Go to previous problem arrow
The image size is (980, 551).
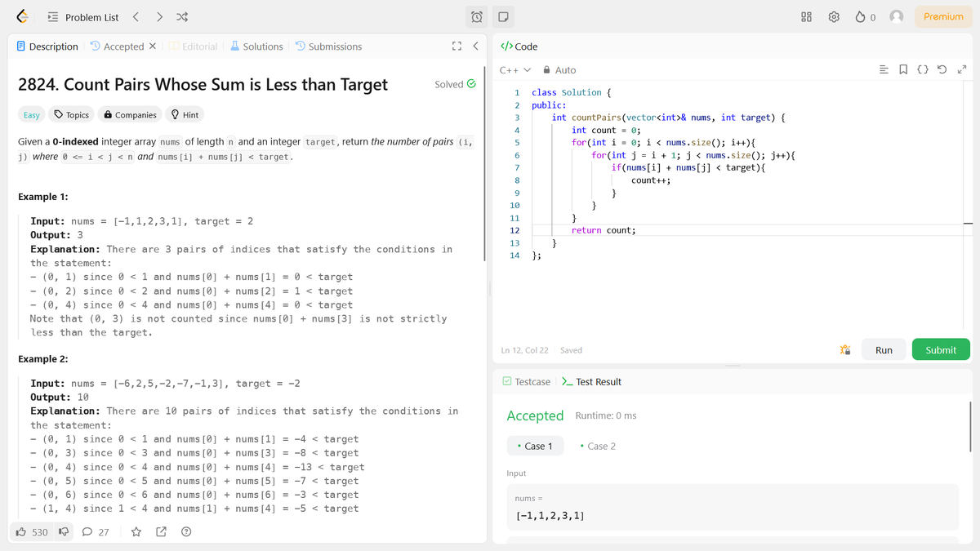[136, 16]
